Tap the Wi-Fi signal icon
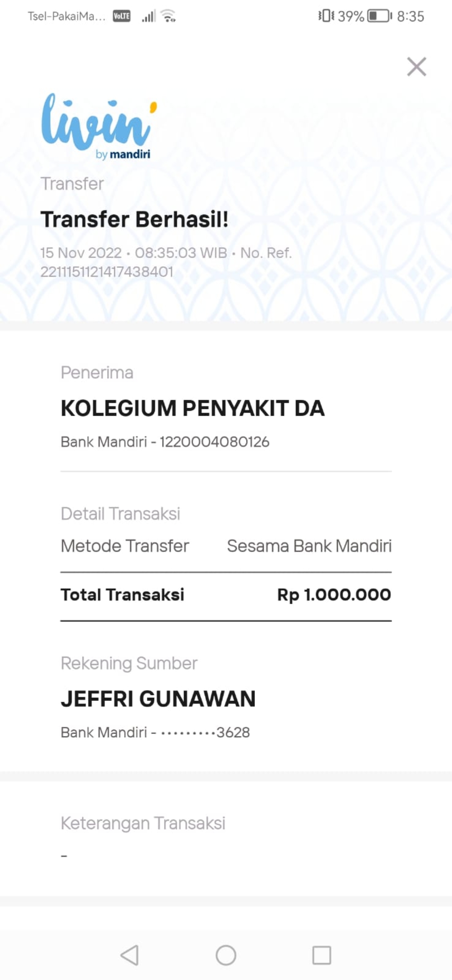This screenshot has width=452, height=980. 169,16
